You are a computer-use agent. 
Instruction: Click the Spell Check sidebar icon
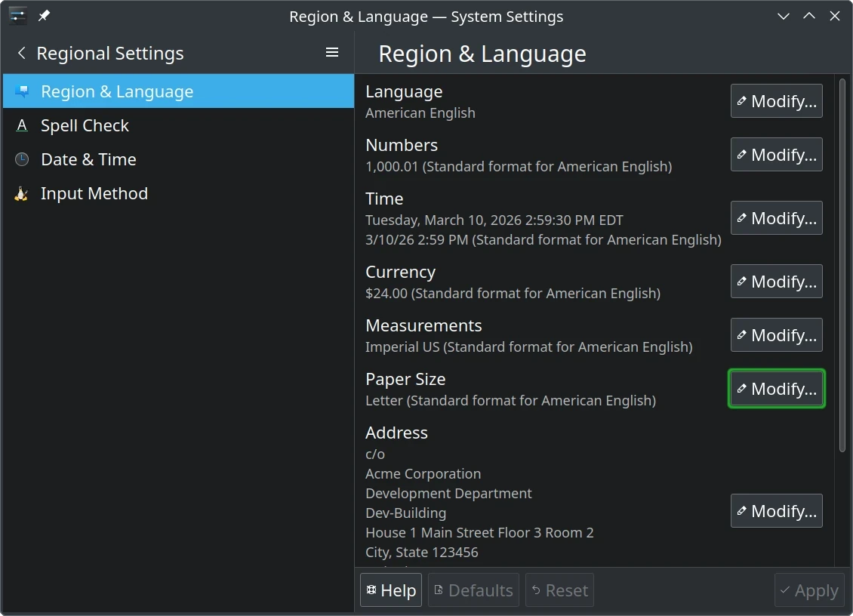pos(22,125)
